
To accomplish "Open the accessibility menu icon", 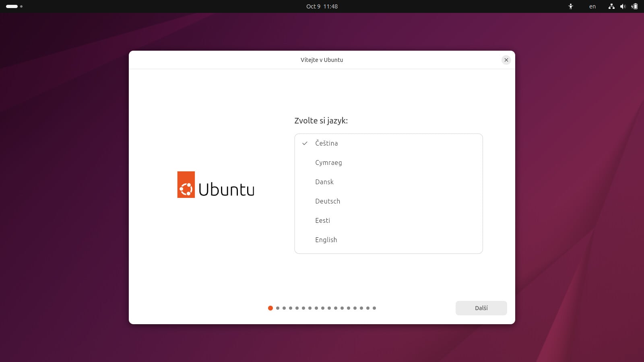I will (x=570, y=6).
